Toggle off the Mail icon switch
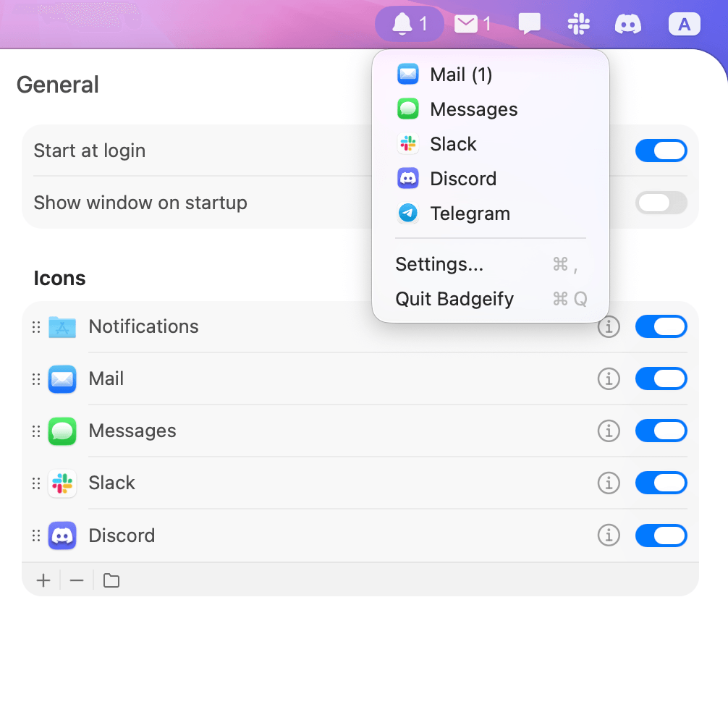The height and width of the screenshot is (728, 728). [661, 378]
